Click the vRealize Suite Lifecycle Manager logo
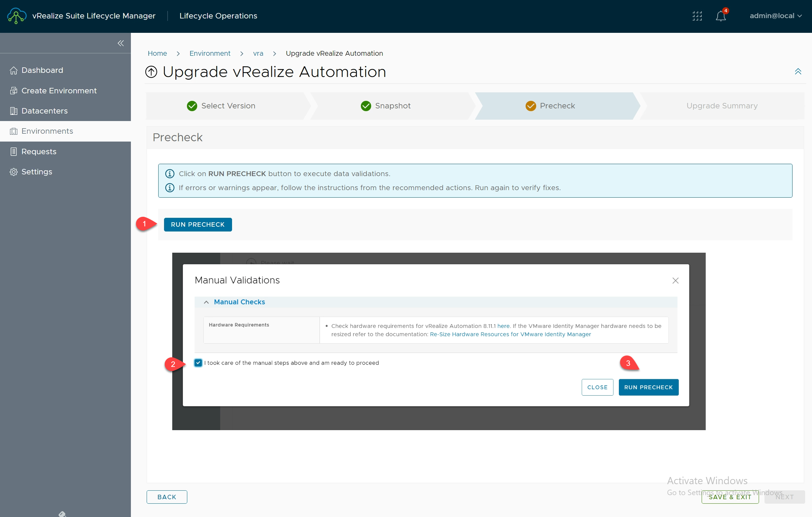The width and height of the screenshot is (812, 517). pos(16,16)
